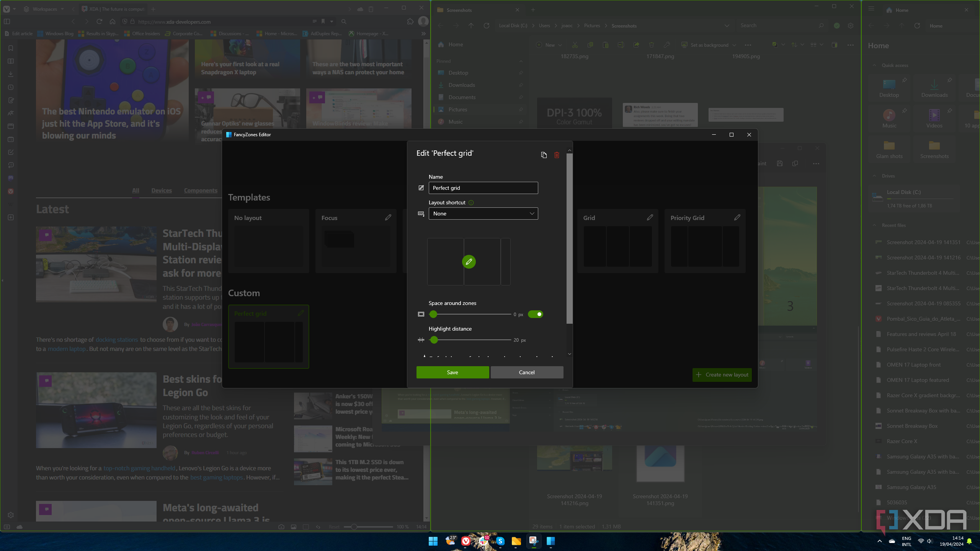Edit the Priority Grid template
980x551 pixels.
(x=737, y=217)
